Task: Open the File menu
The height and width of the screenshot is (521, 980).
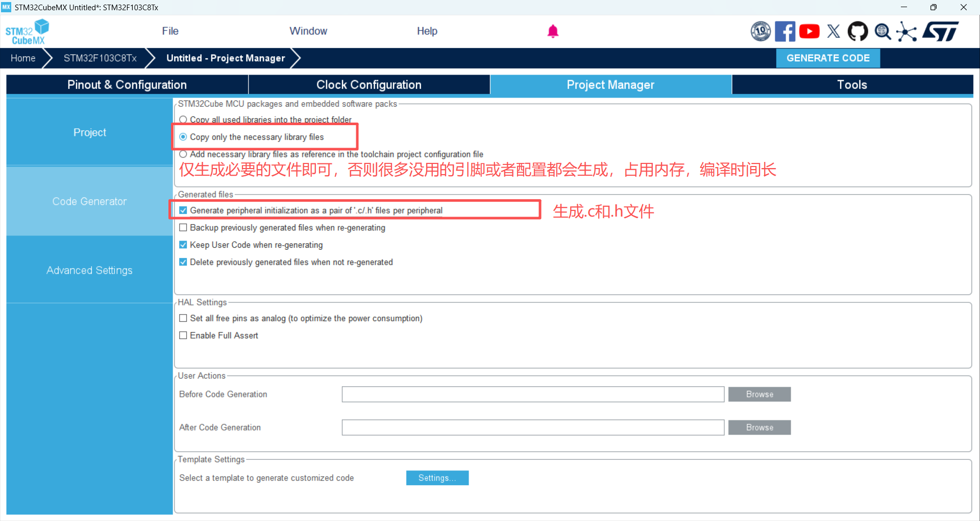Action: pos(170,31)
